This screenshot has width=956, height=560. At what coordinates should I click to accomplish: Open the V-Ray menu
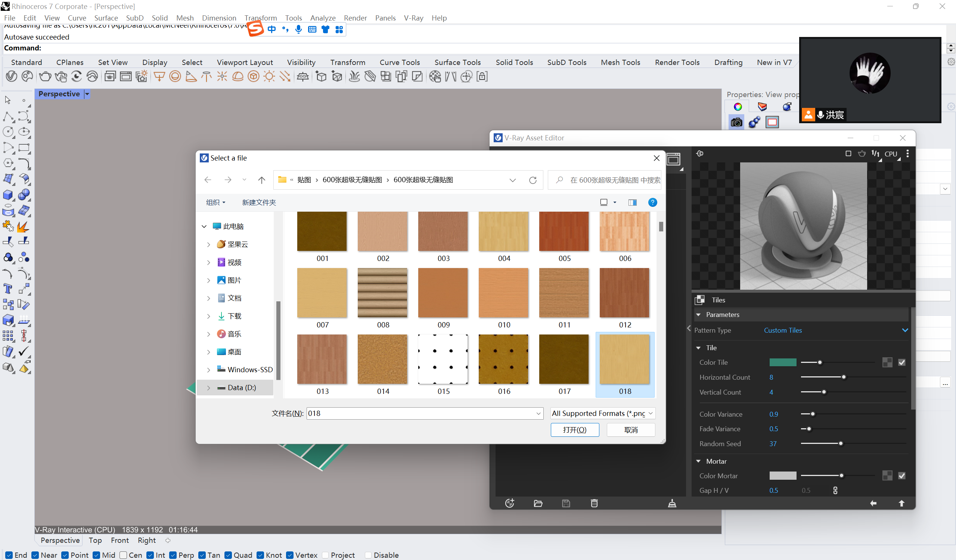coord(413,18)
